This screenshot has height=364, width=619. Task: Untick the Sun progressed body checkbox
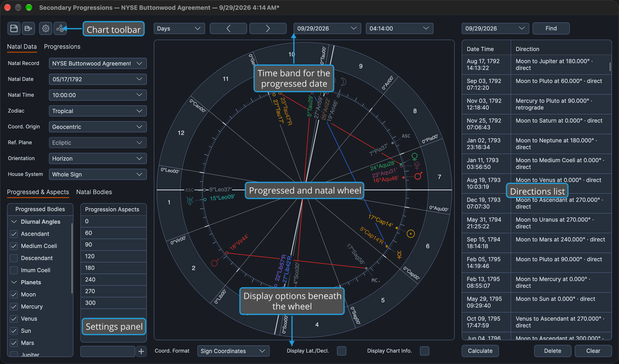pos(14,331)
